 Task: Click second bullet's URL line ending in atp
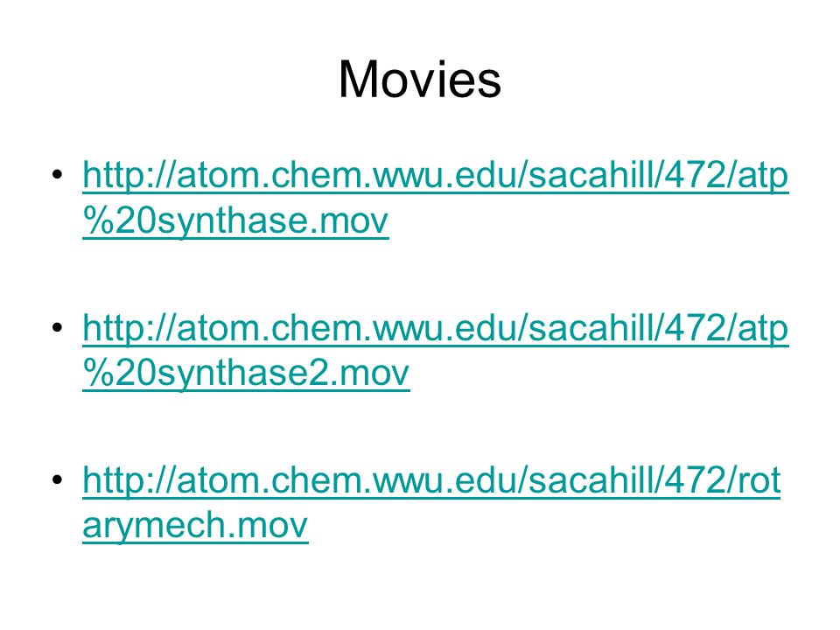[x=436, y=328]
